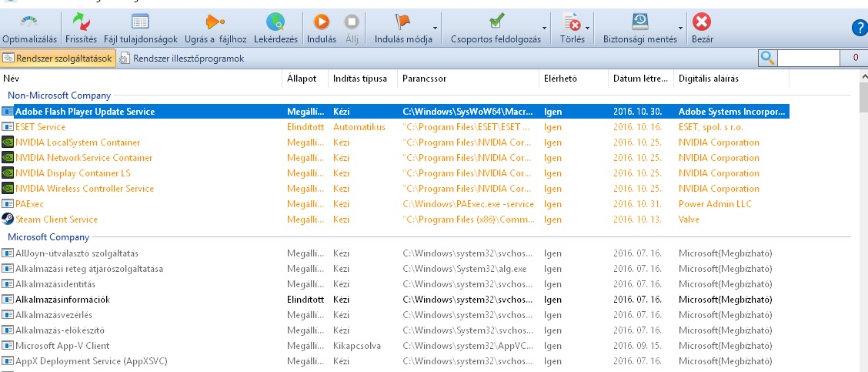The height and width of the screenshot is (372, 868).
Task: Click C:\Windows\System32\alg.exe command cell
Action: (465, 269)
